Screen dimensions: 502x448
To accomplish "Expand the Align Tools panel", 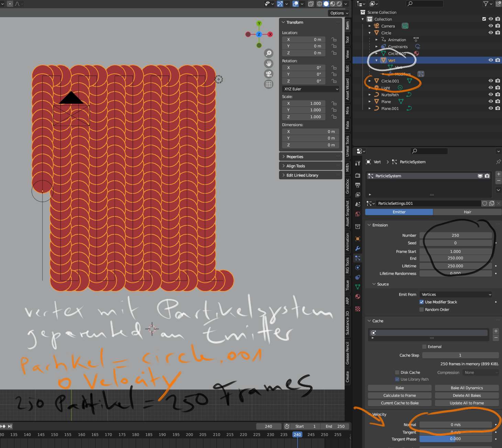I will coord(295,166).
